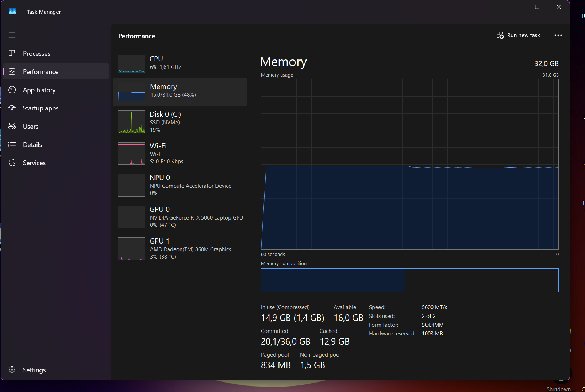Screen dimensions: 585x392
Task: Click the Memory panel title
Action: pyautogui.click(x=284, y=62)
